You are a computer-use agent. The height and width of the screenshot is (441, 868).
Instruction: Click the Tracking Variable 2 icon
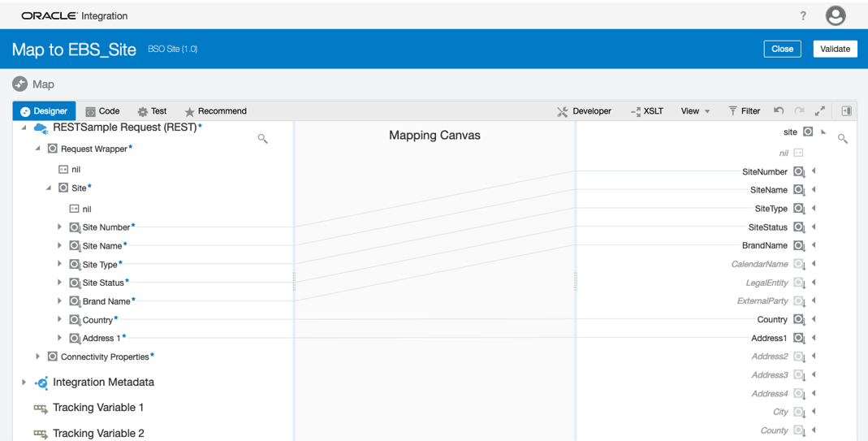click(41, 434)
